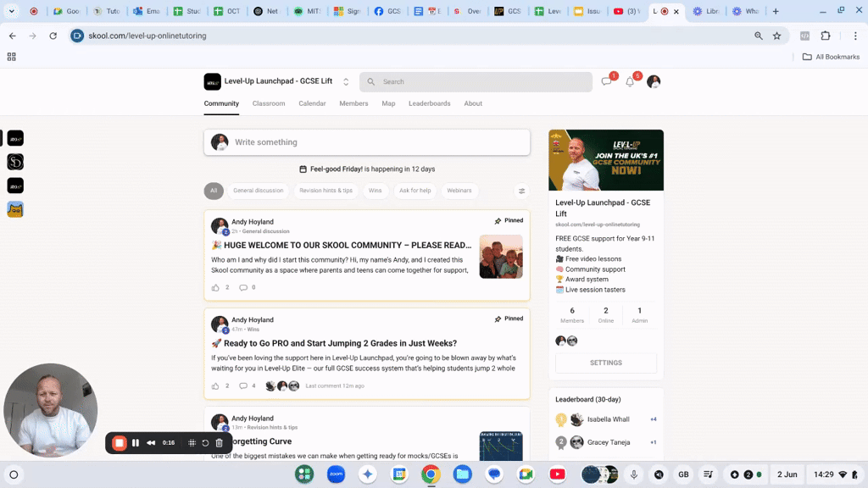Switch to the Members tab
868x488 pixels.
click(x=353, y=103)
